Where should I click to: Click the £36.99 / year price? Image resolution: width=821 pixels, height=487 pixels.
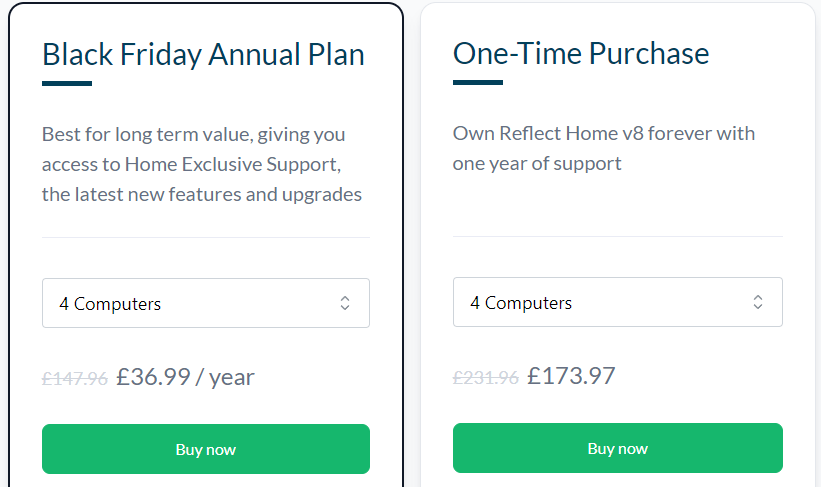click(185, 377)
